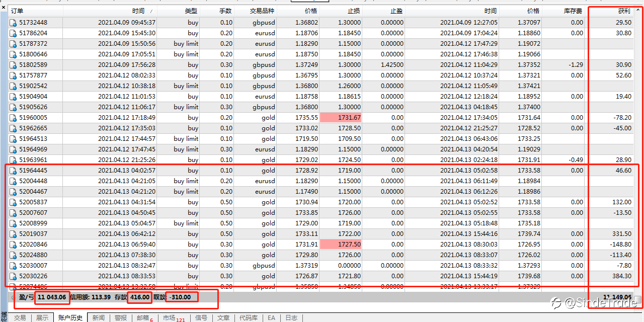Click the order icon for order 51902542
Screen dimensions: 644x322
pos(13,86)
